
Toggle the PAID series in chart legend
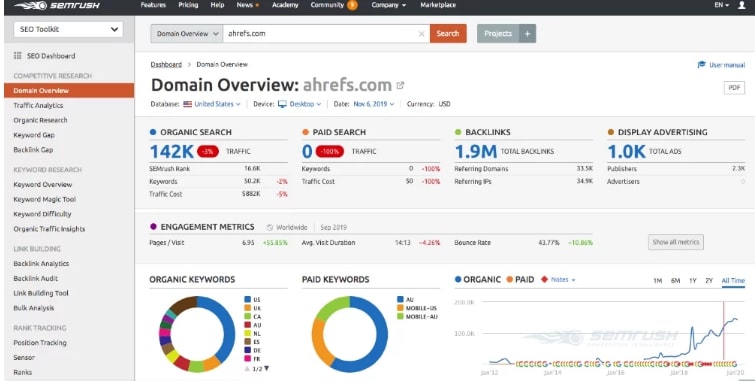520,280
